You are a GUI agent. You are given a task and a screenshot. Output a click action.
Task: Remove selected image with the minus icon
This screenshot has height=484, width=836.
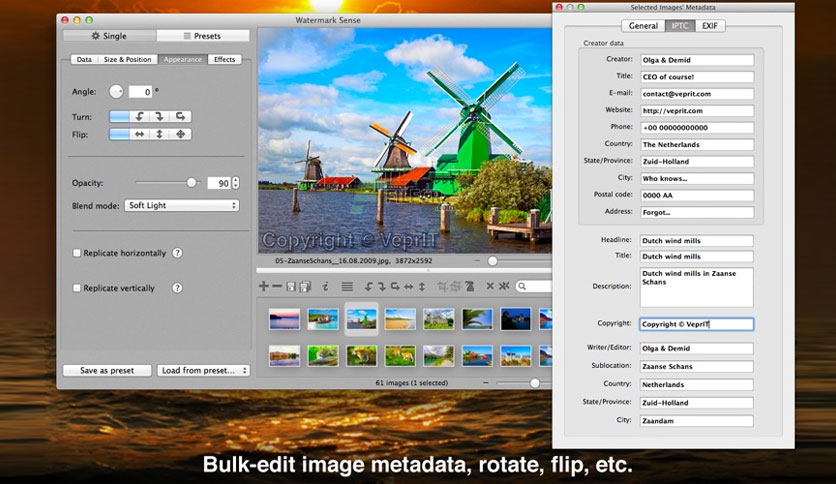pos(277,286)
